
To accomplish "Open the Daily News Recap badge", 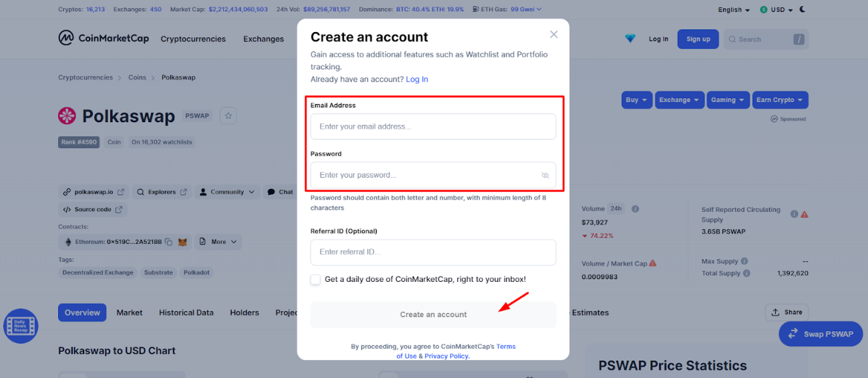I will pos(21,326).
